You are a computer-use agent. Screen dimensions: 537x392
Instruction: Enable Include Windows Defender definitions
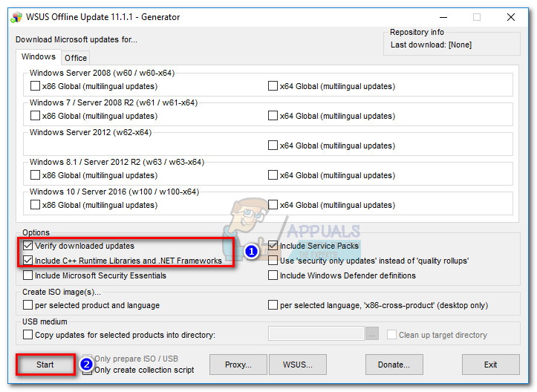pos(273,275)
